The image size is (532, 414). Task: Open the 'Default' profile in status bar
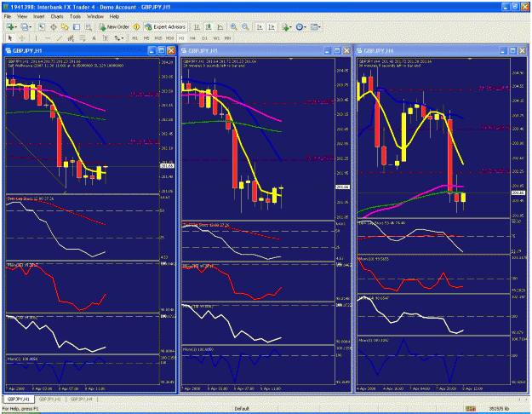pyautogui.click(x=242, y=409)
